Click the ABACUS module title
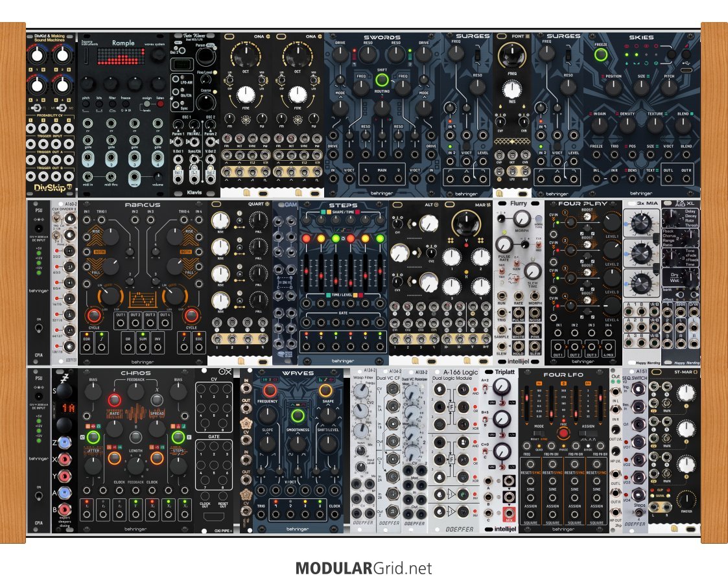This screenshot has width=728, height=582. pos(142,205)
